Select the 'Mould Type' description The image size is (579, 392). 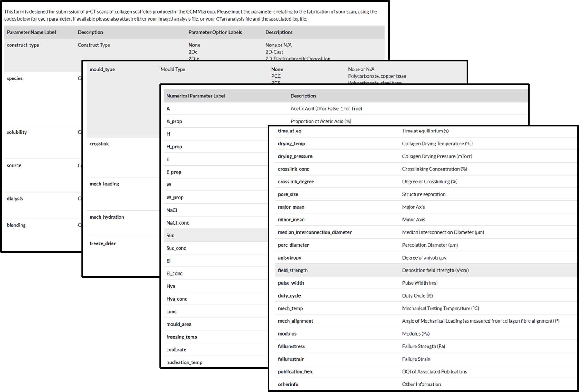pos(173,69)
